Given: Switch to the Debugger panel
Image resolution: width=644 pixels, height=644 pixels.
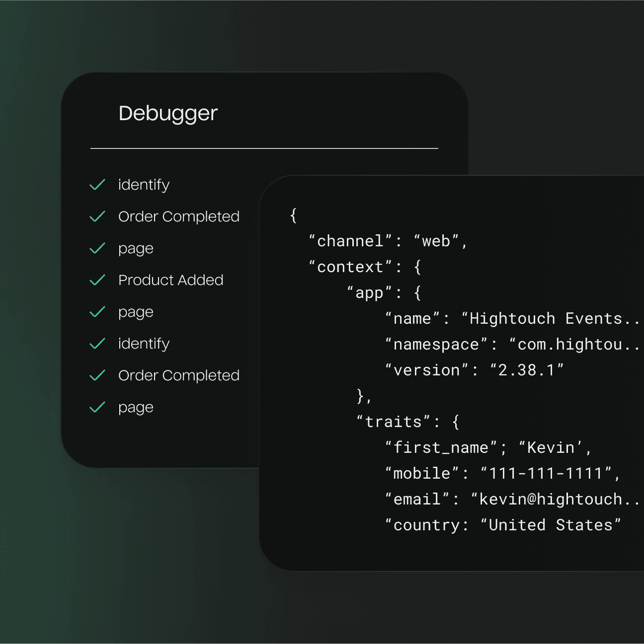Looking at the screenshot, I should point(167,113).
